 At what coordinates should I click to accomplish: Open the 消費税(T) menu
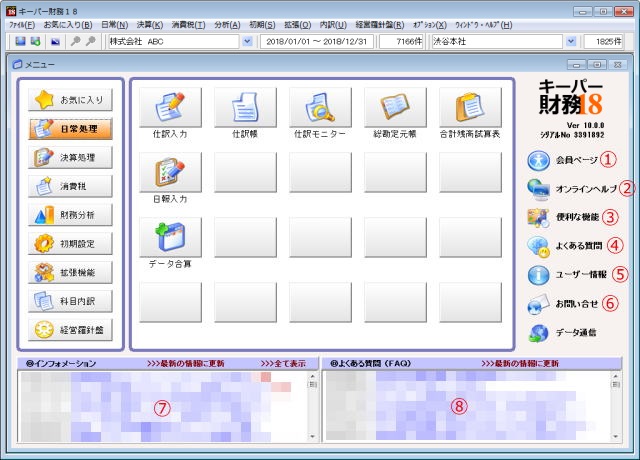[x=188, y=25]
